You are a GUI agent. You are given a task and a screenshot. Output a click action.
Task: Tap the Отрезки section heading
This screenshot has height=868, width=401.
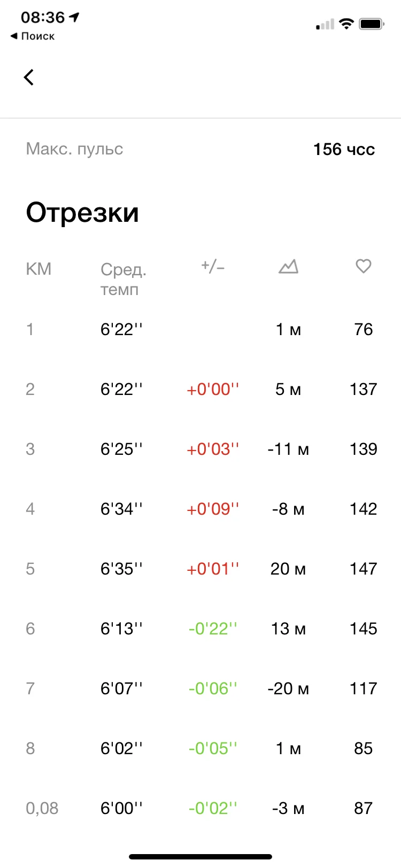click(x=82, y=212)
